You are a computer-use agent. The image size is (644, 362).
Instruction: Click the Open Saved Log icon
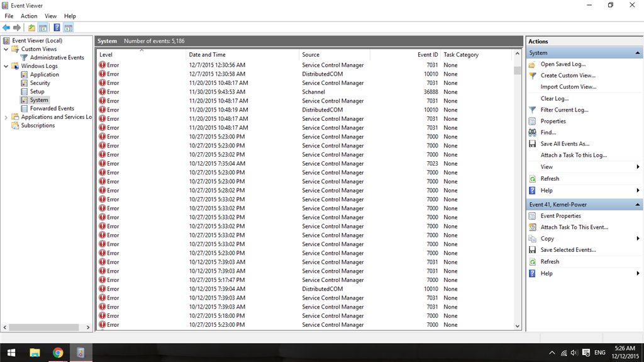point(532,64)
